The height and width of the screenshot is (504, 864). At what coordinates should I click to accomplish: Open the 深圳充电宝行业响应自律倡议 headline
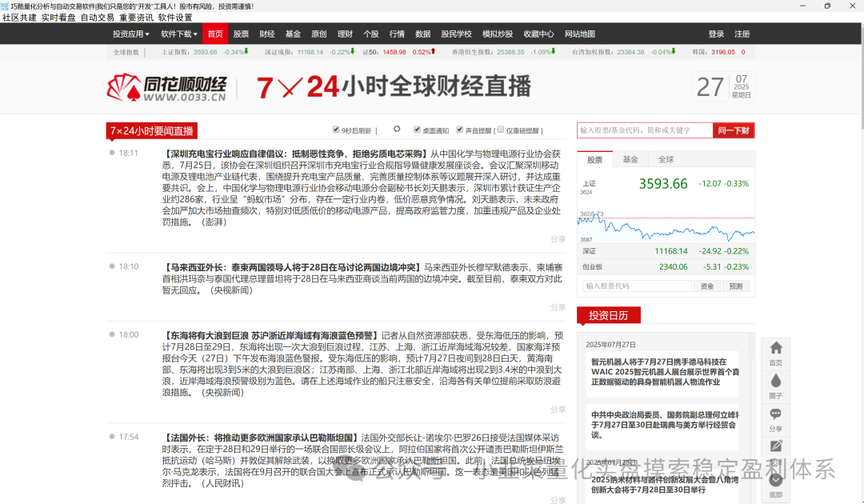[x=295, y=154]
